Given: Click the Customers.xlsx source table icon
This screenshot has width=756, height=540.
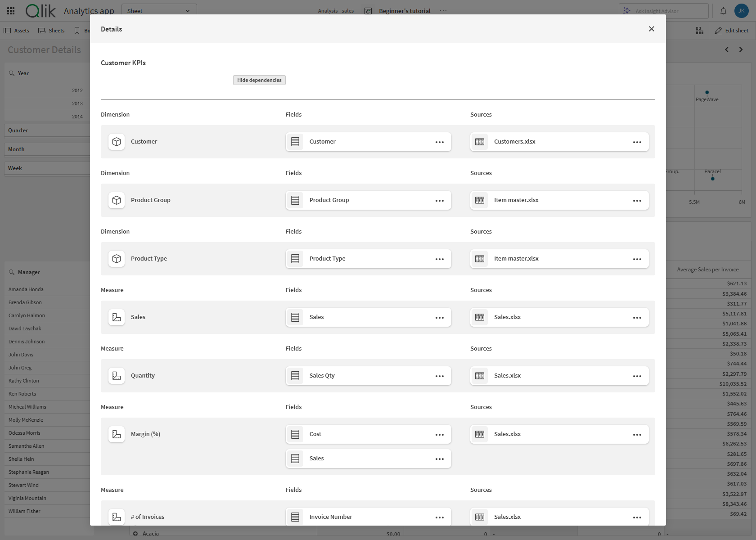Looking at the screenshot, I should pos(480,141).
